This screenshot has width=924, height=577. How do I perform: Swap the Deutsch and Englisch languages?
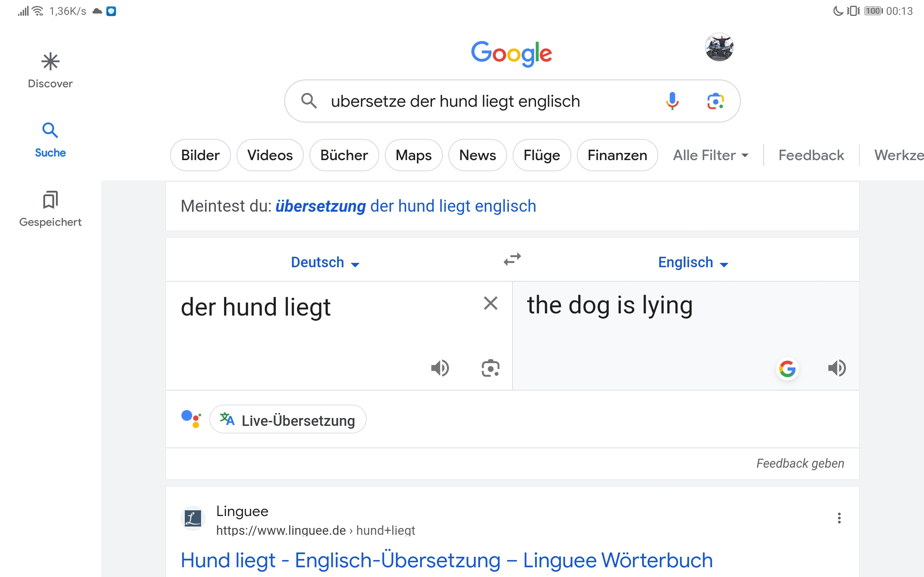(x=512, y=260)
